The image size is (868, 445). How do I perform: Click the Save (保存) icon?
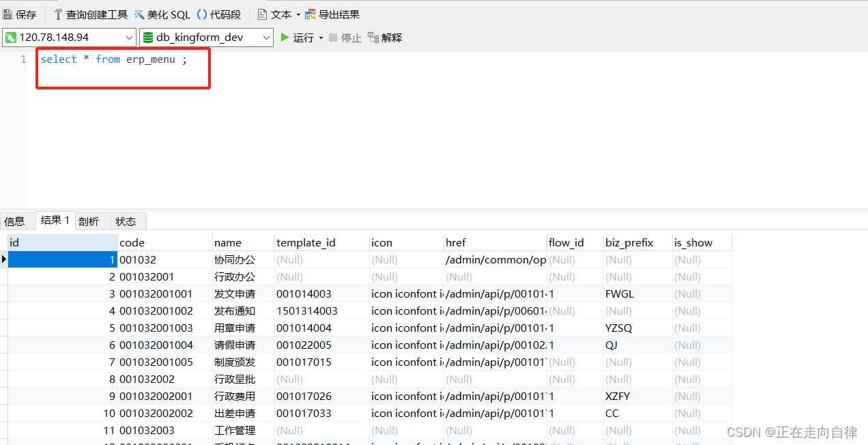(x=8, y=14)
